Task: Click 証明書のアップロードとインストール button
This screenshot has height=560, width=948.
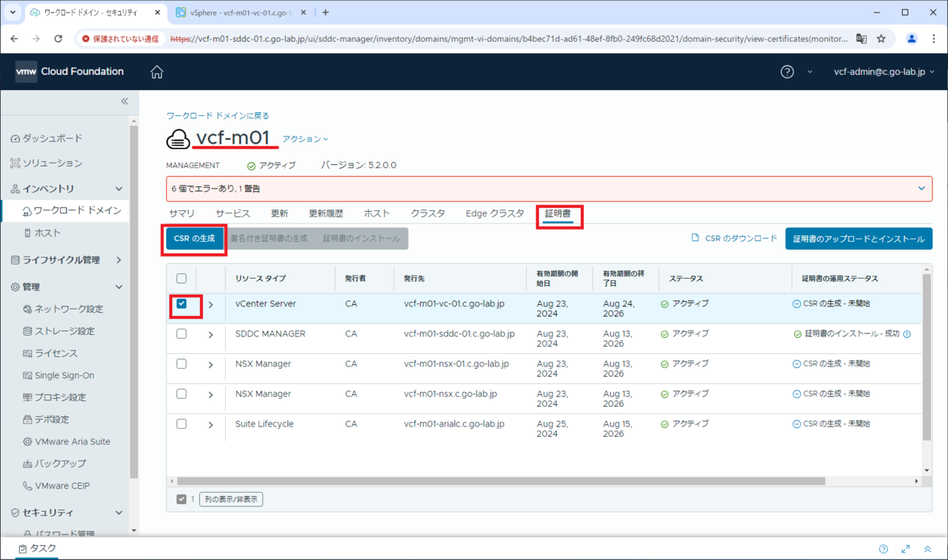Action: pyautogui.click(x=859, y=239)
